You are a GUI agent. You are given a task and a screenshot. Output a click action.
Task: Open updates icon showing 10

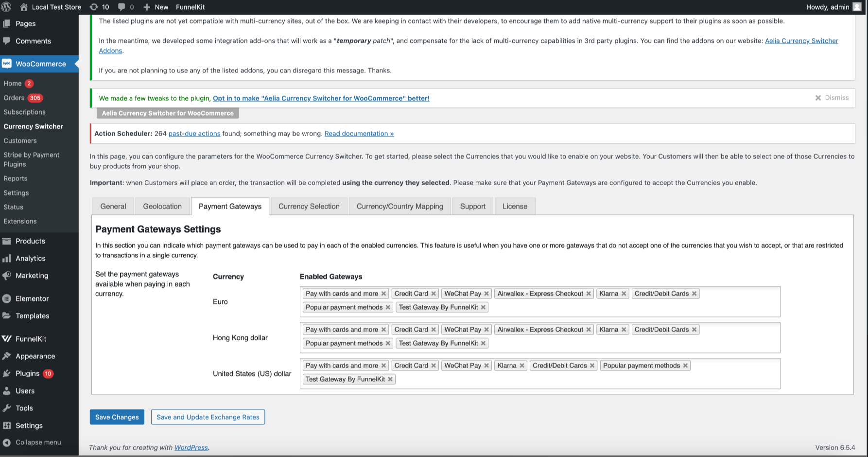point(99,7)
